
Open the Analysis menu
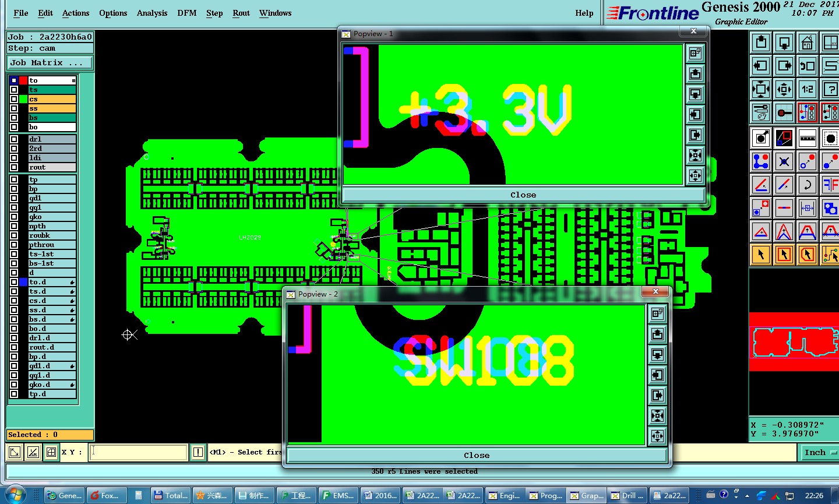(x=152, y=13)
